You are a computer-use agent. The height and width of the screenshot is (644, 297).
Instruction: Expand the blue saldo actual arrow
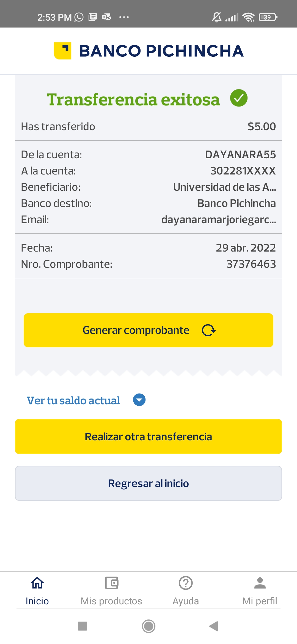139,400
